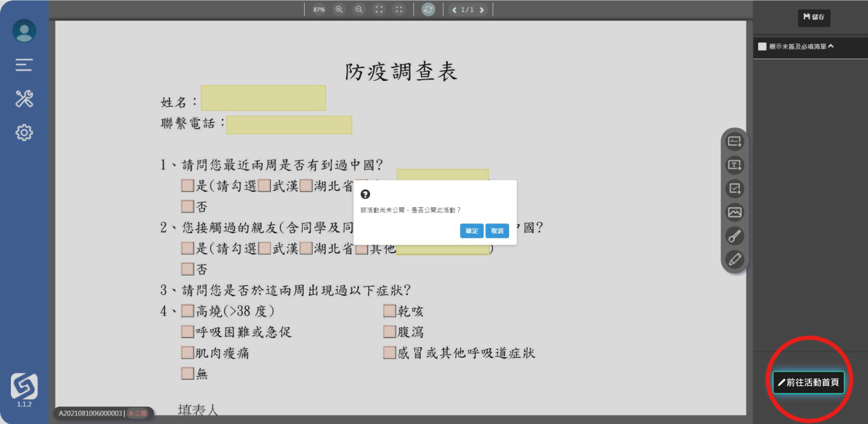Screen dimensions: 868x424
Task: Zoom in on the document
Action: coord(339,10)
